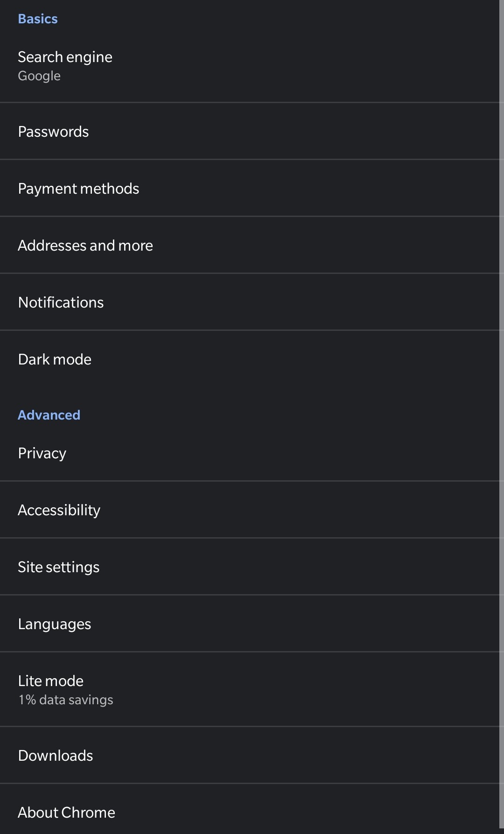Tap the 1% data savings text
Screen dimensions: 504x834
coord(66,700)
